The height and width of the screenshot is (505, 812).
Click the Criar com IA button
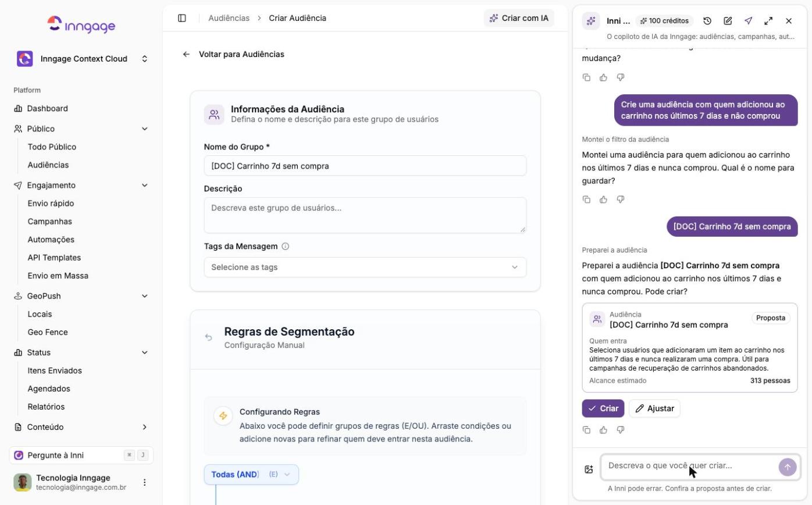click(x=519, y=18)
